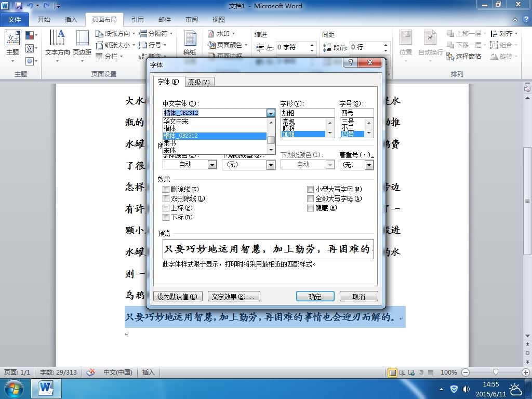
Task: Click Word icon in the taskbar
Action: (46, 389)
